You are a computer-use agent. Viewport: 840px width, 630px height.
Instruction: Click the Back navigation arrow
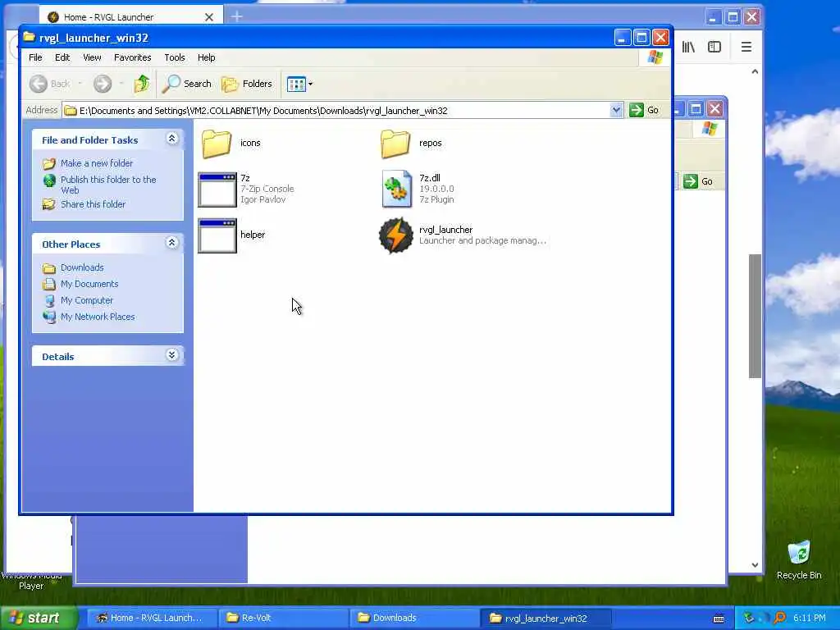[39, 84]
